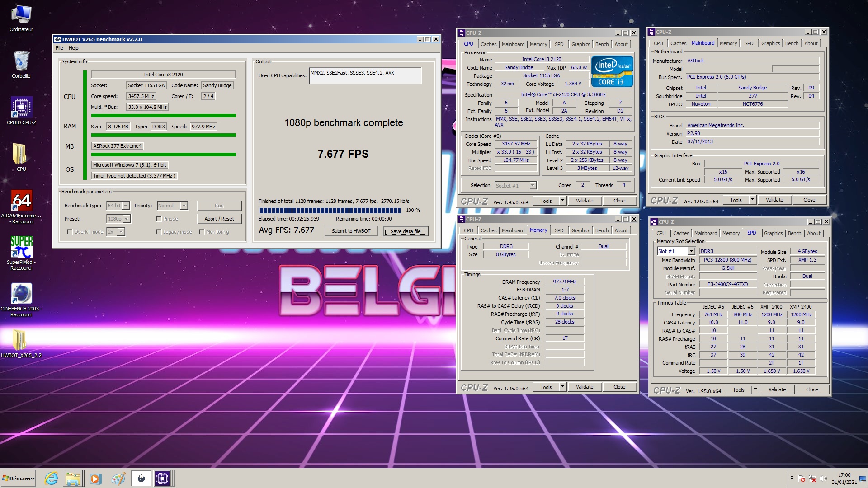The width and height of the screenshot is (868, 488).
Task: Click the CPU-Z SPD window title icon
Action: point(654,222)
